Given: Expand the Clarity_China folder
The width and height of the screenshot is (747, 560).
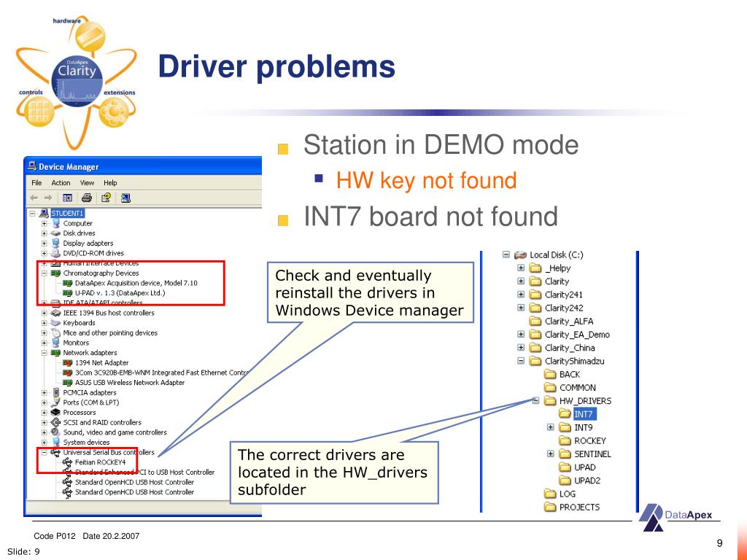Looking at the screenshot, I should coord(521,348).
